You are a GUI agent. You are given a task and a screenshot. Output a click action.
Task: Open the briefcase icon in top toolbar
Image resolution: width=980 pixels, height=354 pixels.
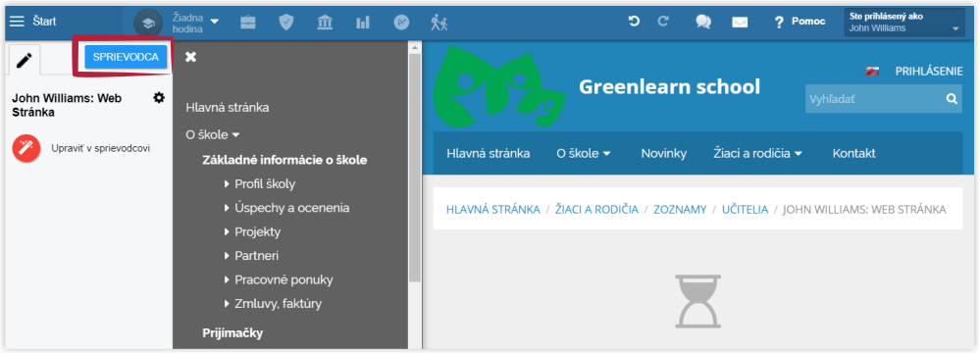tap(248, 23)
